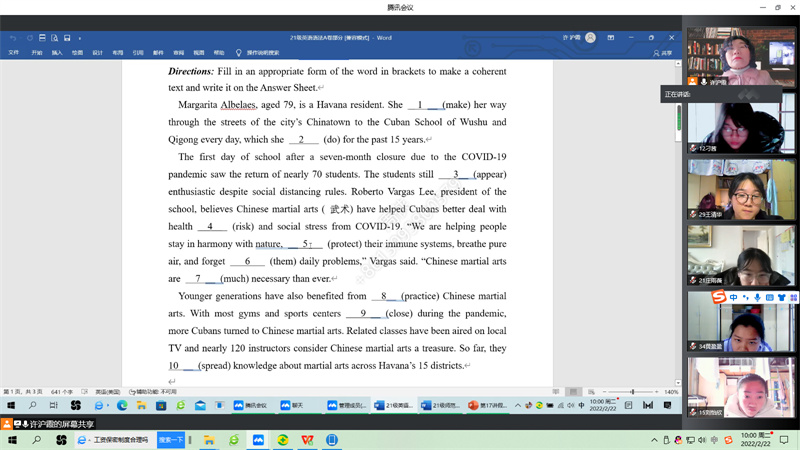This screenshot has width=800, height=450.
Task: Switch to the 帮助 ribbon tab
Action: [x=219, y=53]
